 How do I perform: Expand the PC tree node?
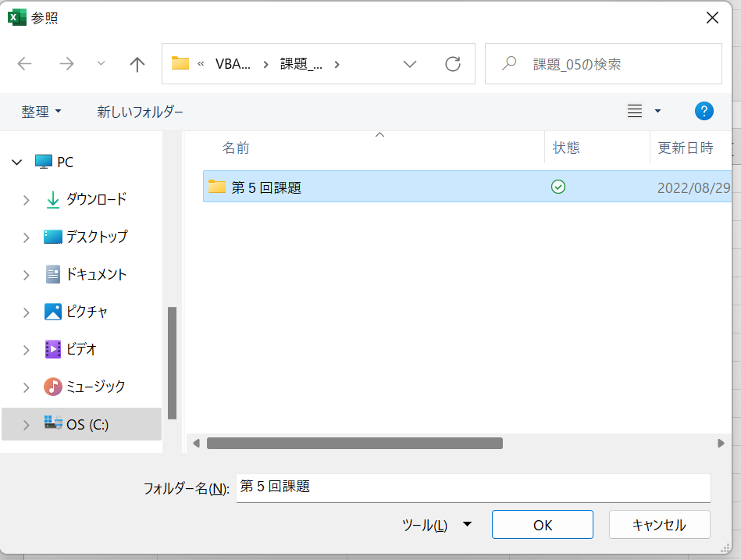click(x=17, y=162)
